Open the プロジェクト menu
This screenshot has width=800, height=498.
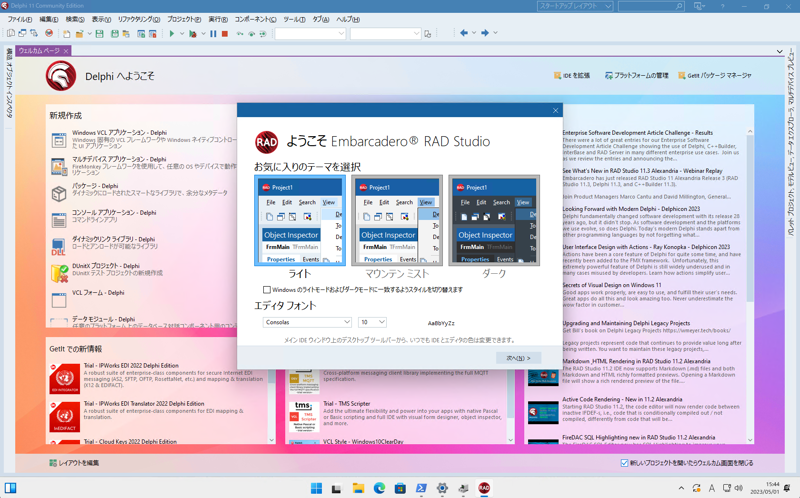pos(184,19)
